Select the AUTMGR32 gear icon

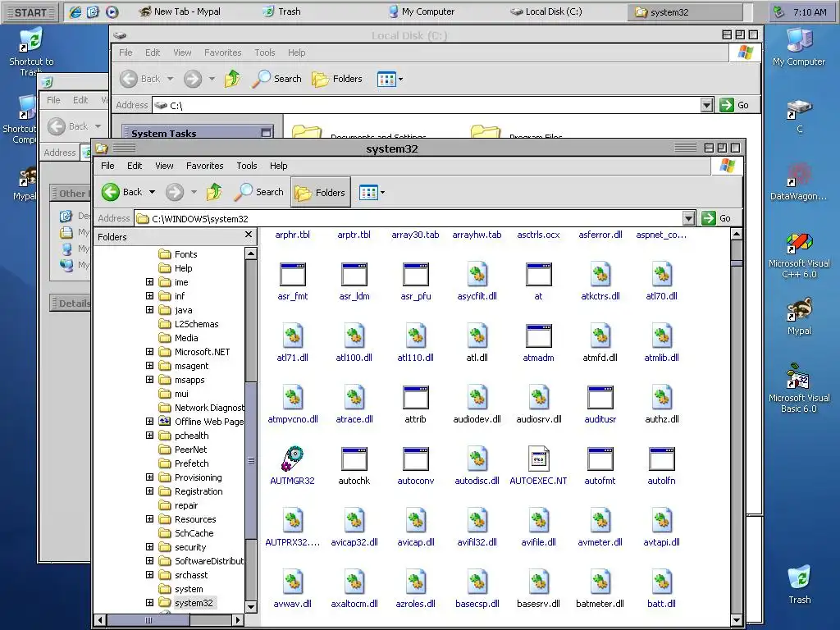coord(293,459)
